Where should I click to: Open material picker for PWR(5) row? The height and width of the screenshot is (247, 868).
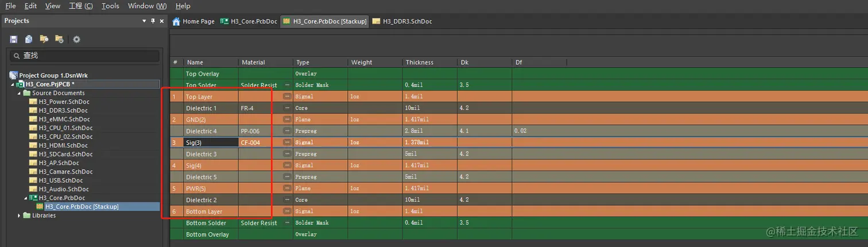pyautogui.click(x=288, y=188)
